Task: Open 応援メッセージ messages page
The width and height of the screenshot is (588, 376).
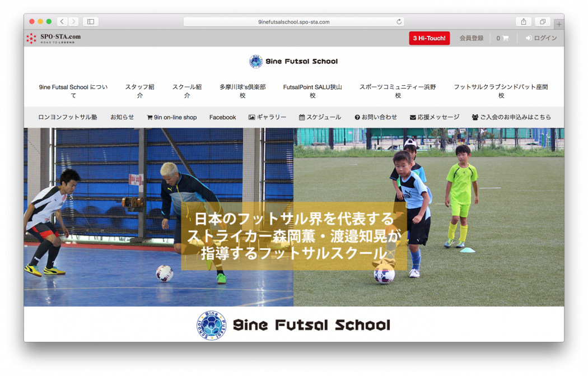Action: [x=434, y=117]
